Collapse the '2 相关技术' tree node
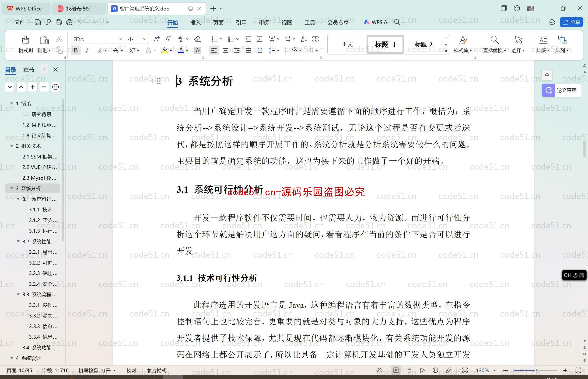The height and width of the screenshot is (379, 588). point(12,146)
